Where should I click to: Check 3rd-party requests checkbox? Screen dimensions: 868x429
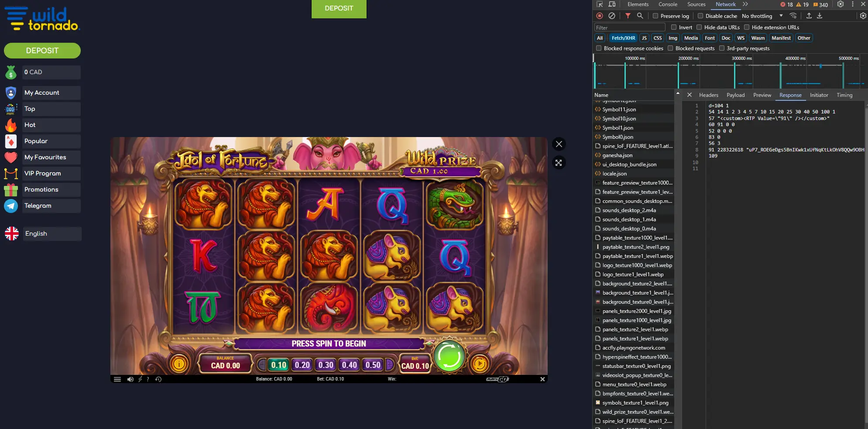[x=722, y=48]
